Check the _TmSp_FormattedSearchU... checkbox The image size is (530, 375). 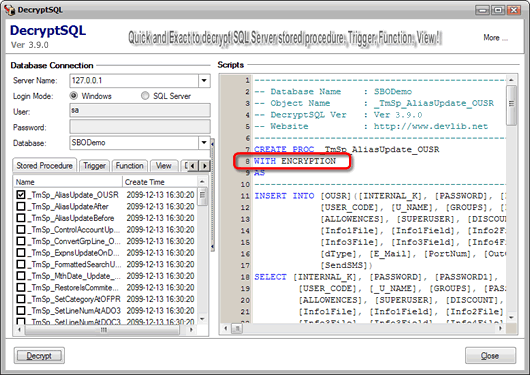[x=21, y=264]
